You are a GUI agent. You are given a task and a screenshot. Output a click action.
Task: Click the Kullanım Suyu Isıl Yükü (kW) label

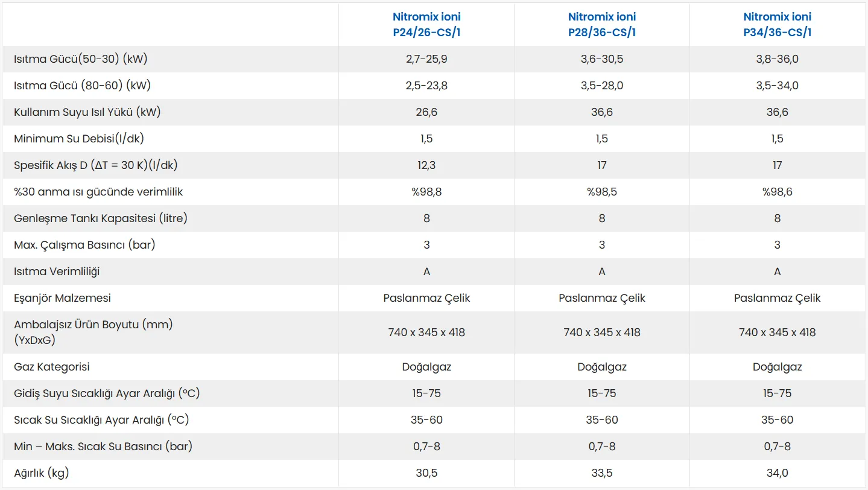click(87, 112)
